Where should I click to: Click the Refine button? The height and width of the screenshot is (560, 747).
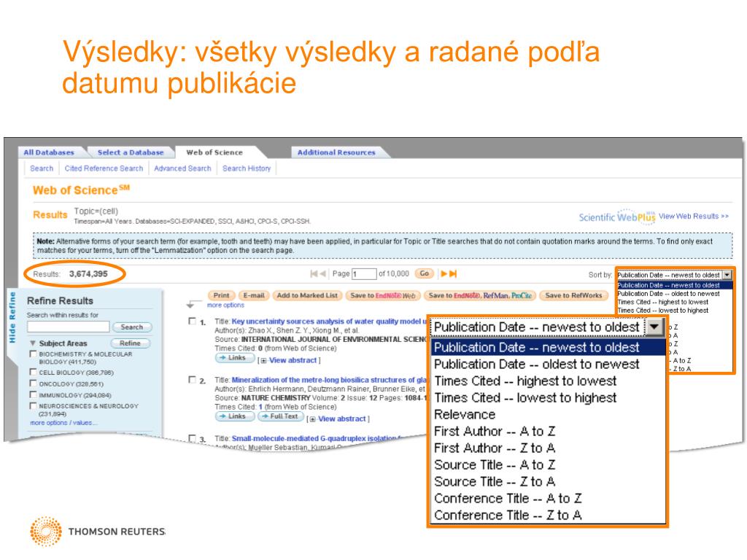coord(130,343)
